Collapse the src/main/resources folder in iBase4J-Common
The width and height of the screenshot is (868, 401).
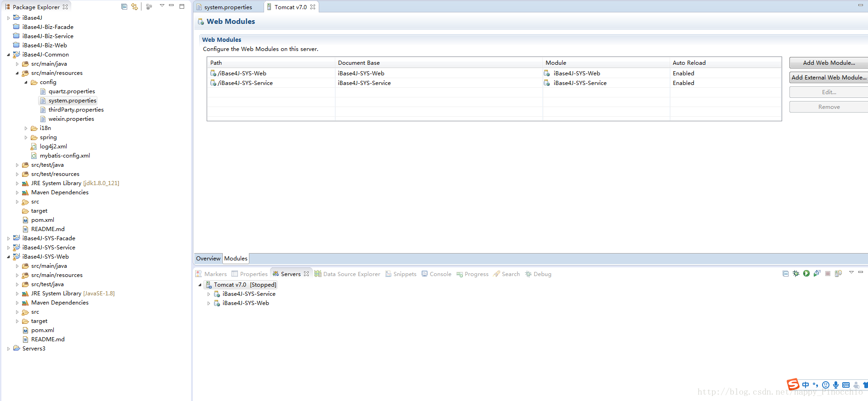point(17,73)
